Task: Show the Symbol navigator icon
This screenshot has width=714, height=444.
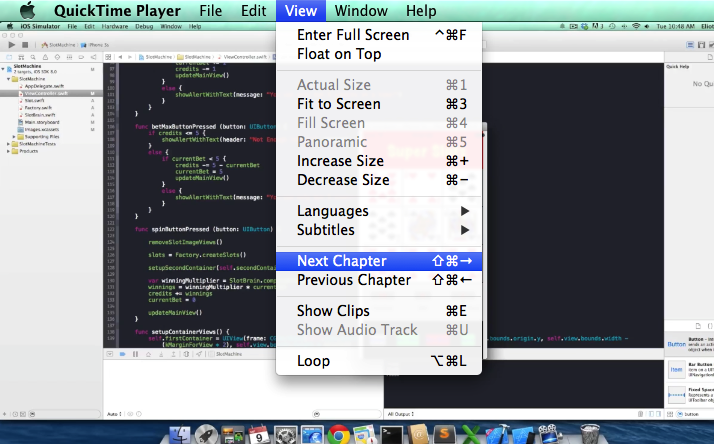Action: pyautogui.click(x=21, y=57)
